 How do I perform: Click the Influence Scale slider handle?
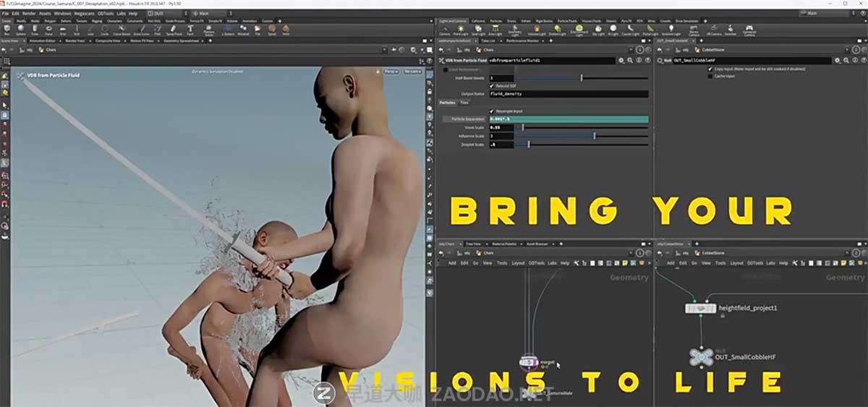click(595, 136)
